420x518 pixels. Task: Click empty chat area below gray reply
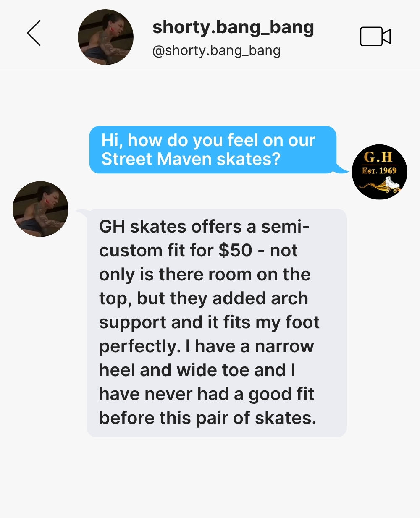[x=210, y=476]
